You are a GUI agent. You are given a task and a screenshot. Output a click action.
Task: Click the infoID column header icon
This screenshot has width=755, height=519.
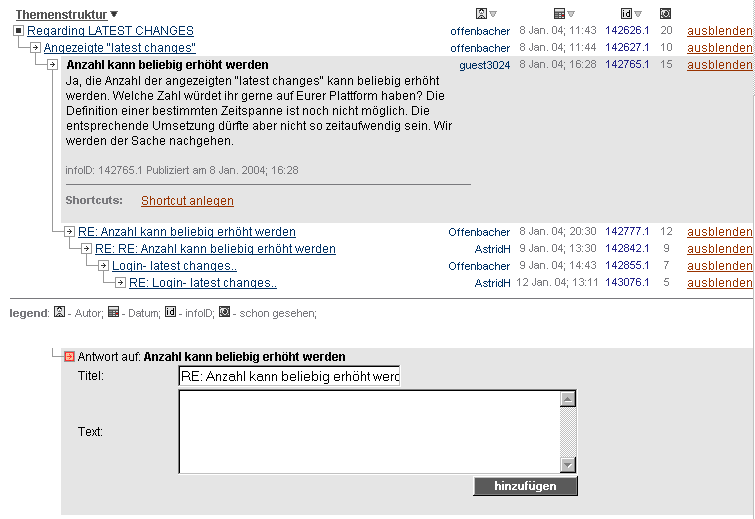[626, 14]
